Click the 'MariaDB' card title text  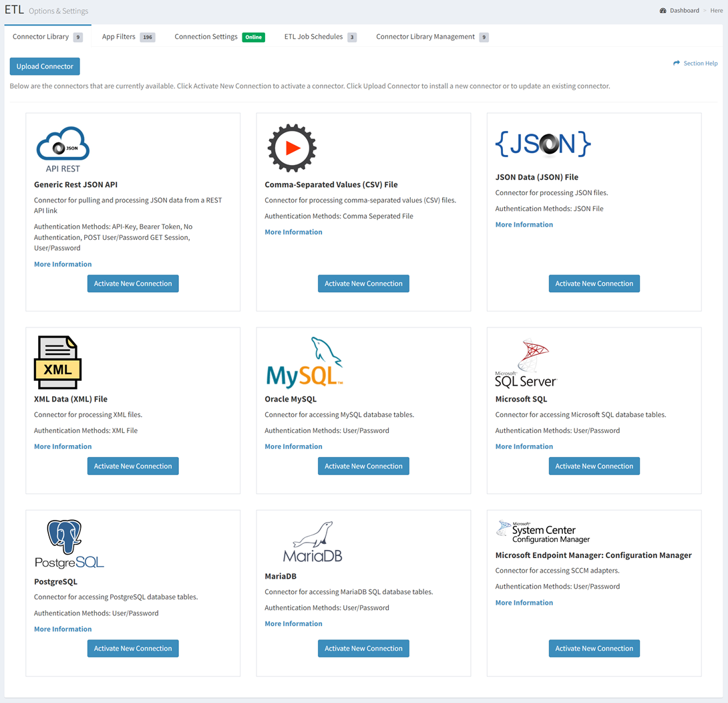[x=281, y=576]
